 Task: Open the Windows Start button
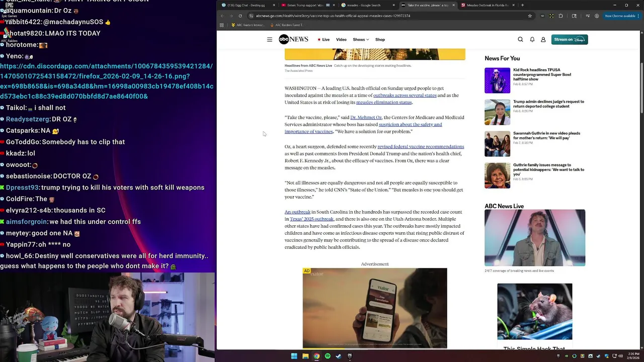pyautogui.click(x=294, y=356)
